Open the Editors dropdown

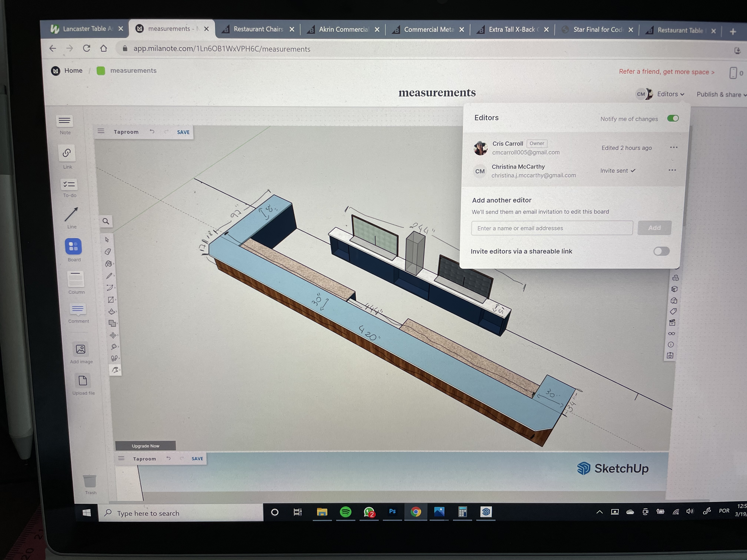(x=670, y=94)
